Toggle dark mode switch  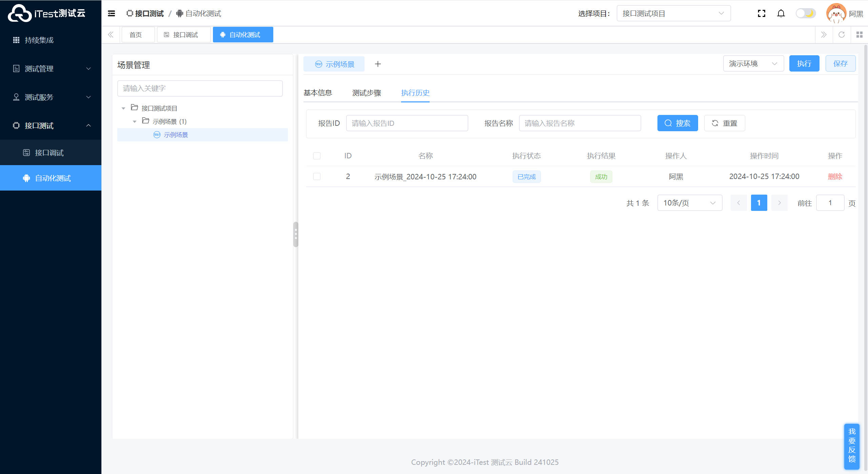tap(806, 14)
